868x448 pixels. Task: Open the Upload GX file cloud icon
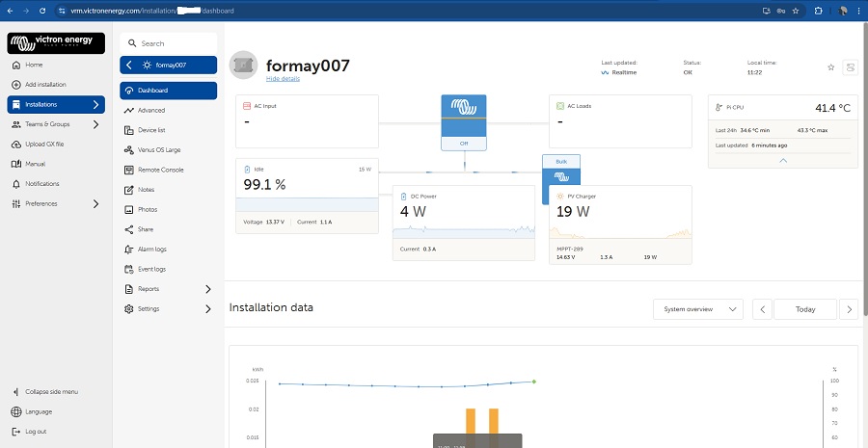[15, 144]
